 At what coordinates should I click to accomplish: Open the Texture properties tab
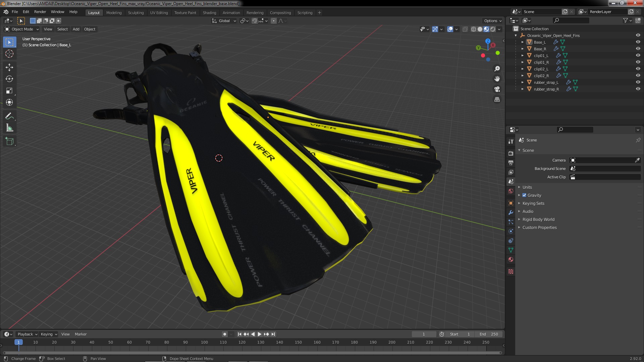511,271
